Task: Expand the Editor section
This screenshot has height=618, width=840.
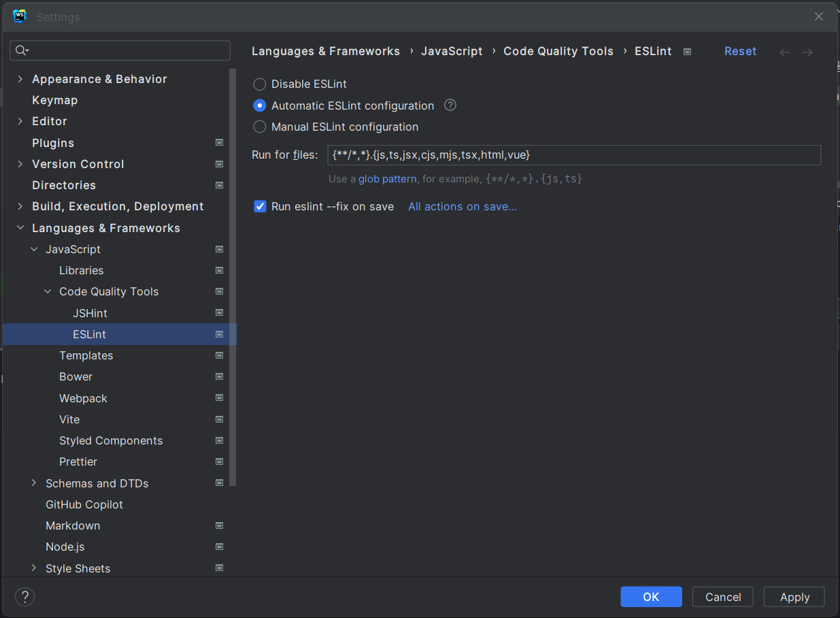Action: tap(20, 121)
